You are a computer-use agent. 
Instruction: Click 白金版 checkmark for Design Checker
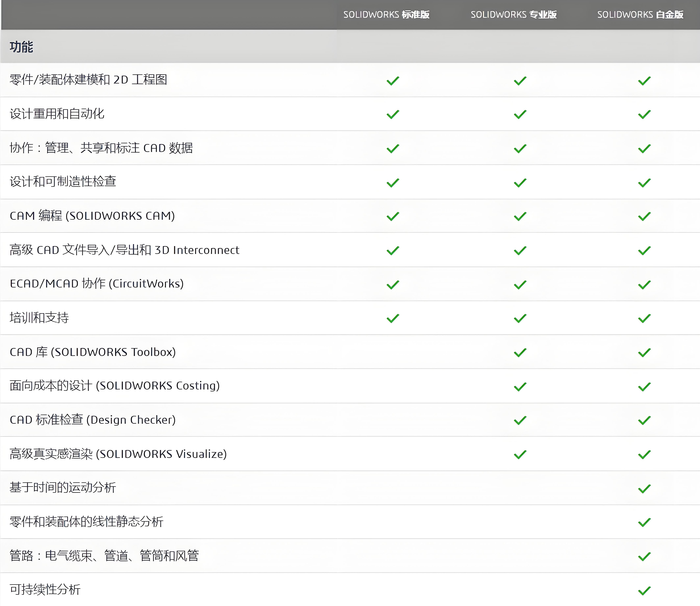[x=645, y=420]
